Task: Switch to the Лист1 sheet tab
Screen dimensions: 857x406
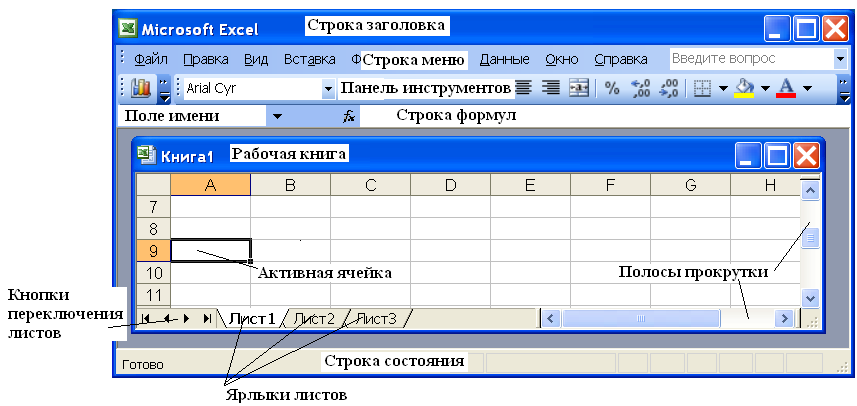Action: tap(251, 319)
